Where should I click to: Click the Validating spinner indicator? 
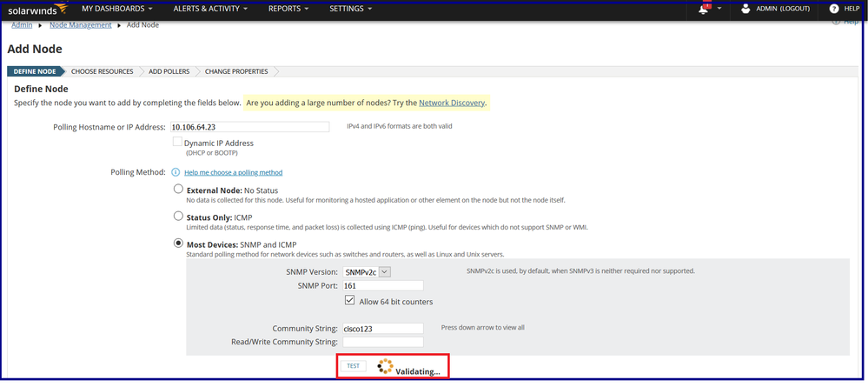pos(385,366)
